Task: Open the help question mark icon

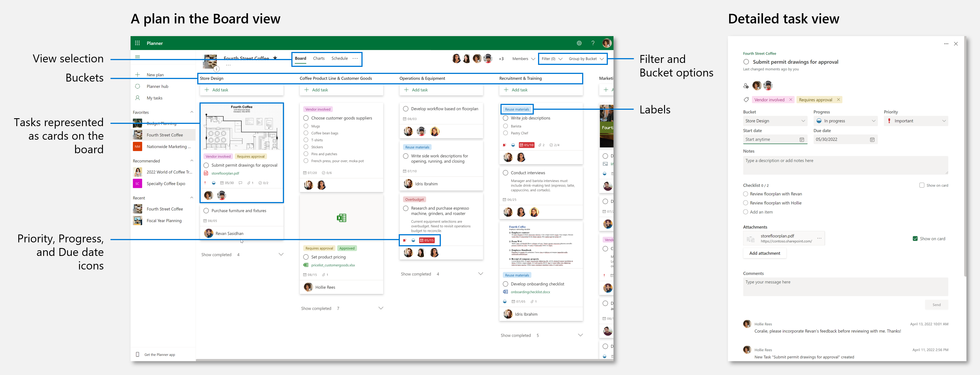Action: (593, 43)
